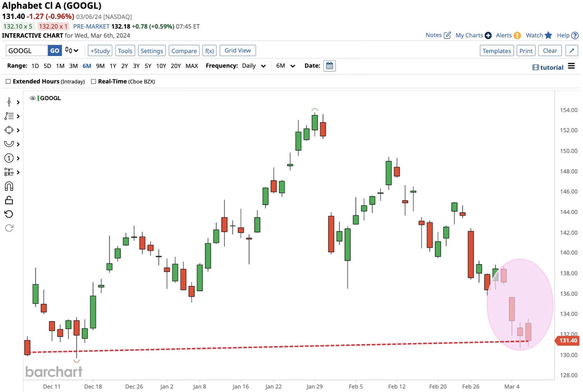This screenshot has height=392, width=583.
Task: Select the 1D range
Action: [x=35, y=66]
